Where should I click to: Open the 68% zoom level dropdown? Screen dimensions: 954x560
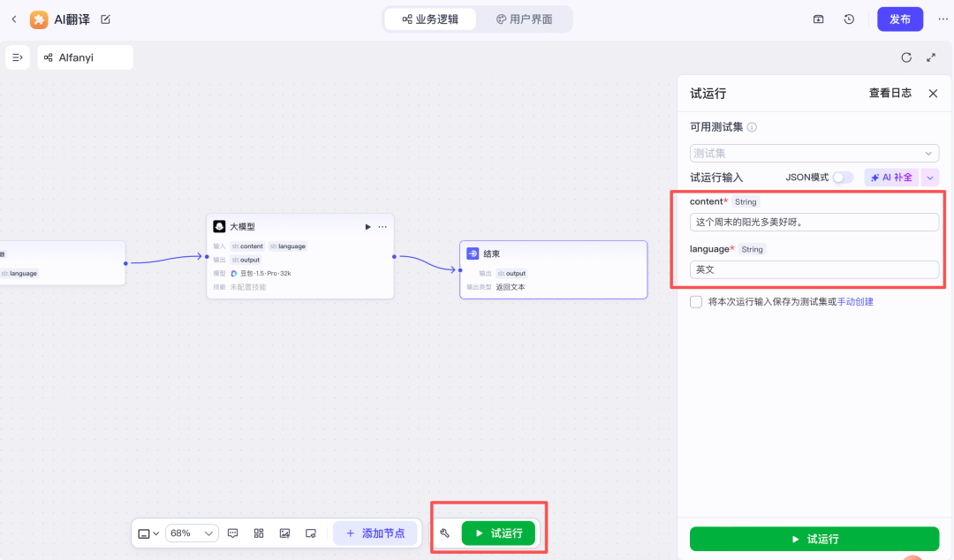pyautogui.click(x=192, y=534)
